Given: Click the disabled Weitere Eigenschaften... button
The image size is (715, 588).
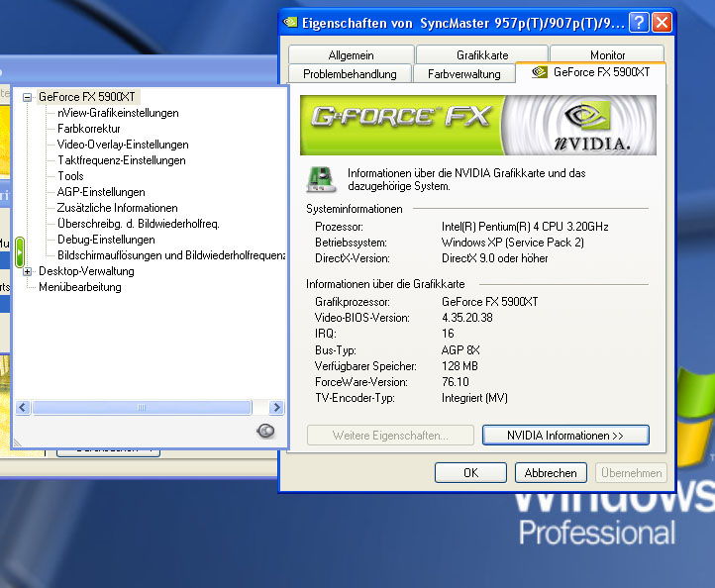Looking at the screenshot, I should click(x=390, y=436).
